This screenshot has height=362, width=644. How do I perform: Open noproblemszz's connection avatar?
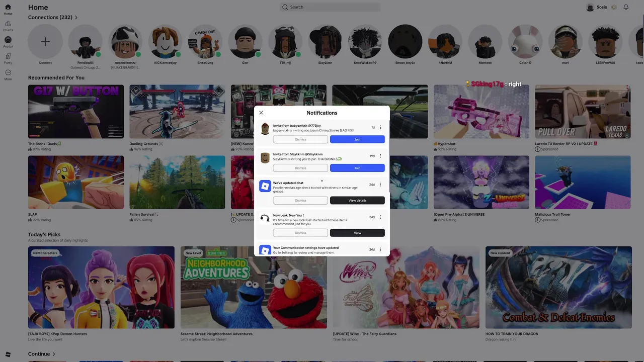[x=125, y=42]
